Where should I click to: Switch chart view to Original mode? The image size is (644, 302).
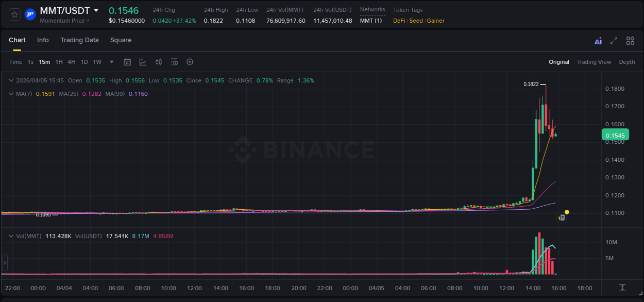point(558,62)
